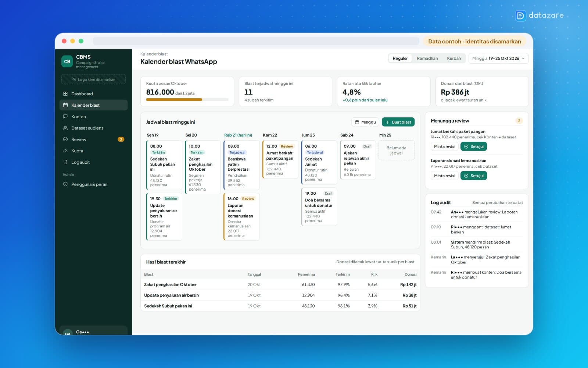Open the Update penyaluran air bersih card

pyautogui.click(x=164, y=217)
